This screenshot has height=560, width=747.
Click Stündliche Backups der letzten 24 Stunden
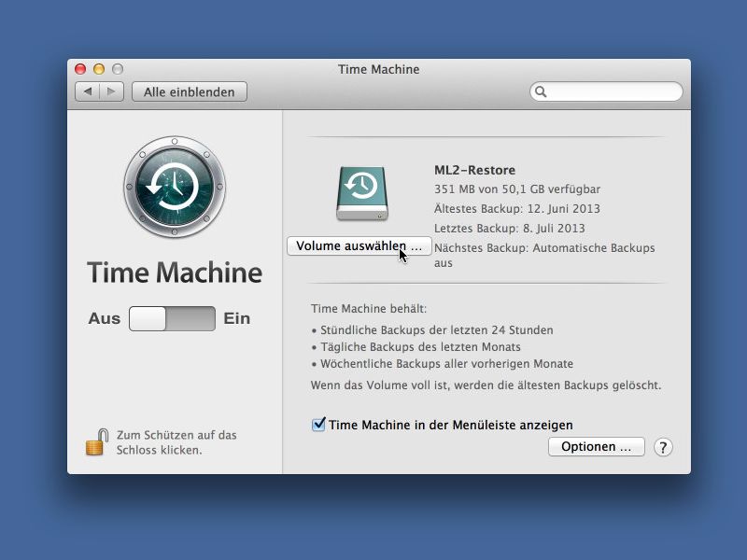coord(436,330)
